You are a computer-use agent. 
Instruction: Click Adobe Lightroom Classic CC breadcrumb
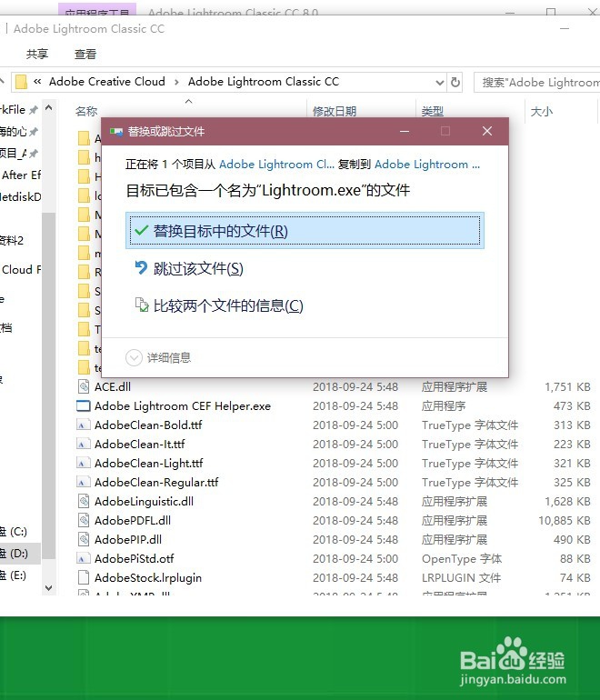pos(264,82)
